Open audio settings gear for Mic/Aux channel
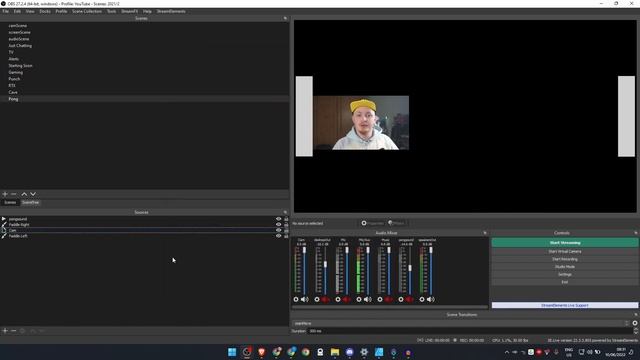 click(x=359, y=300)
